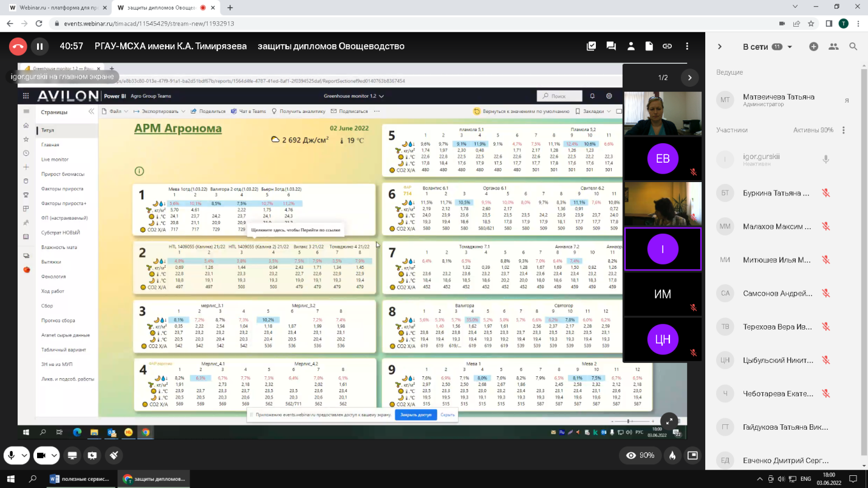The width and height of the screenshot is (868, 488).
Task: Open microphone settings chevron
Action: (25, 455)
